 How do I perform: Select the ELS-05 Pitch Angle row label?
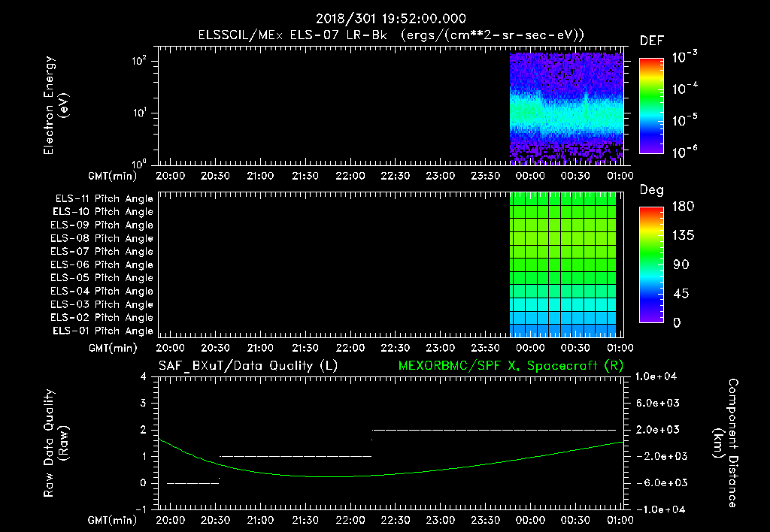102,278
